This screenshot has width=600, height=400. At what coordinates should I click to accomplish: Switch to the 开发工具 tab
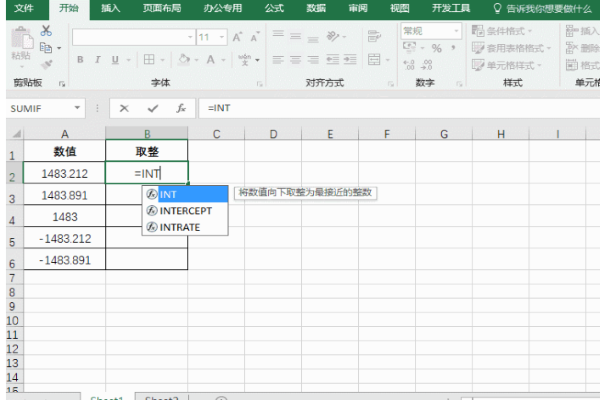pos(451,8)
